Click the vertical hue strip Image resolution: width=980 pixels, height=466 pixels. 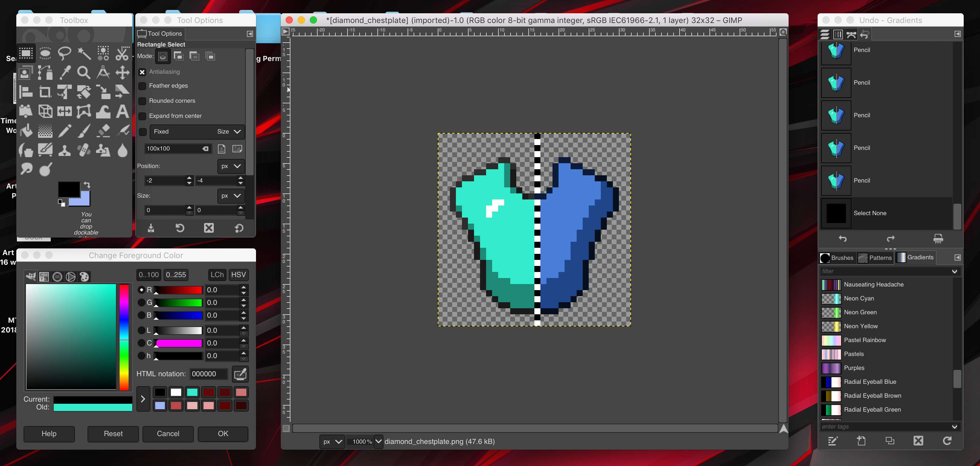[x=124, y=337]
